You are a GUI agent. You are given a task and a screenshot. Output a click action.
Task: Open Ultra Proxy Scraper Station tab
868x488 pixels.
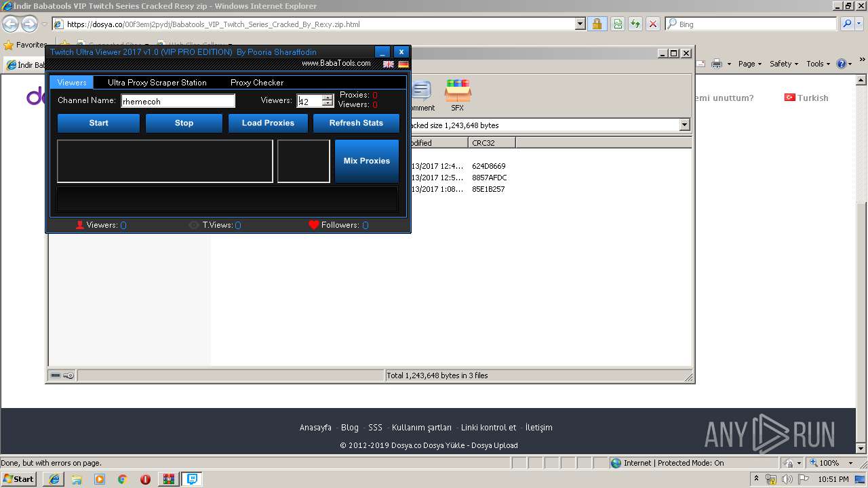point(157,82)
